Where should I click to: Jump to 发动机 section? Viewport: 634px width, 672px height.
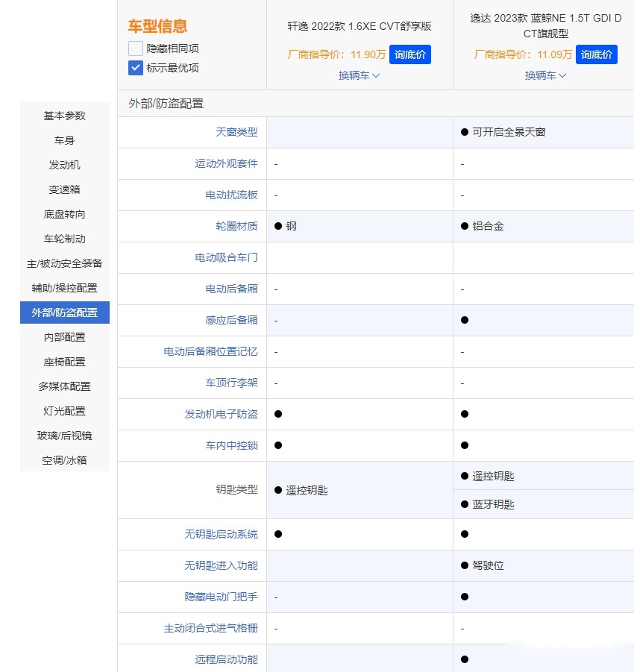tap(65, 165)
